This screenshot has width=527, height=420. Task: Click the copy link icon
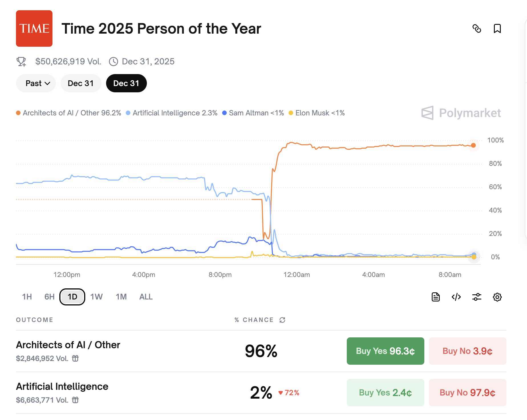pyautogui.click(x=477, y=28)
